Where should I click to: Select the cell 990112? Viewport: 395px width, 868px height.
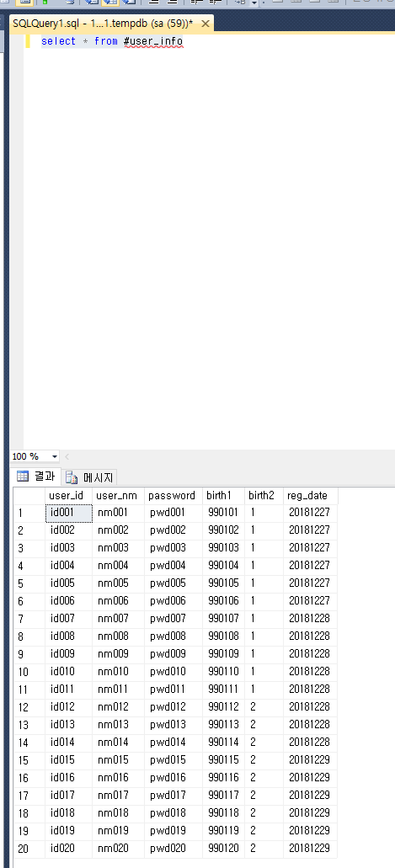[224, 707]
